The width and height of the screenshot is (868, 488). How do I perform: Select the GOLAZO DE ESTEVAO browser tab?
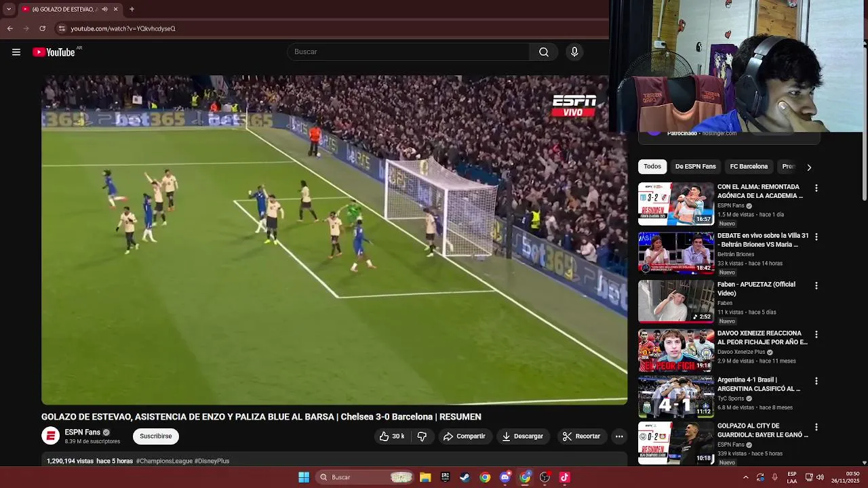[x=71, y=9]
